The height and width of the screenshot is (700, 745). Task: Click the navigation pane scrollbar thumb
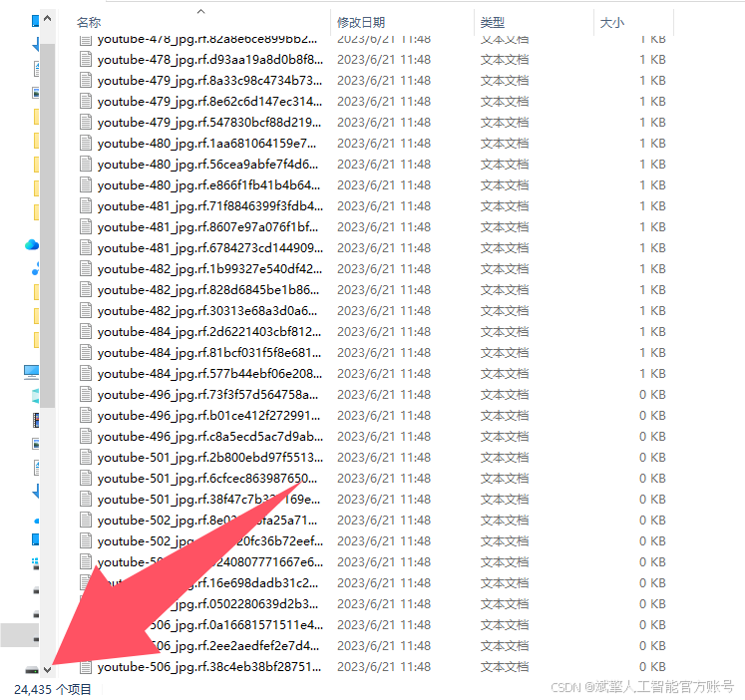[x=47, y=225]
